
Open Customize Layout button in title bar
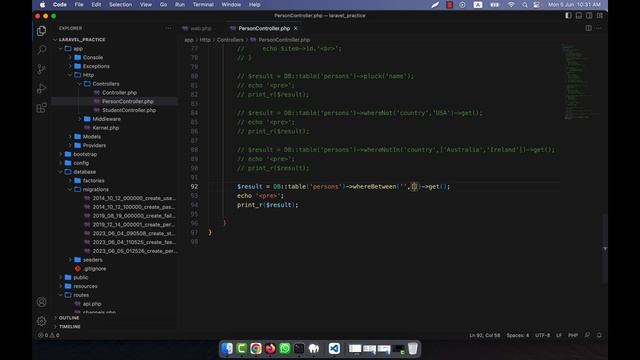[x=600, y=16]
